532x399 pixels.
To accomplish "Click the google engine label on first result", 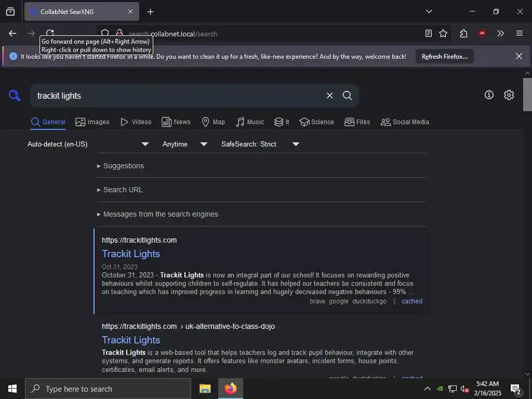I will pyautogui.click(x=339, y=301).
